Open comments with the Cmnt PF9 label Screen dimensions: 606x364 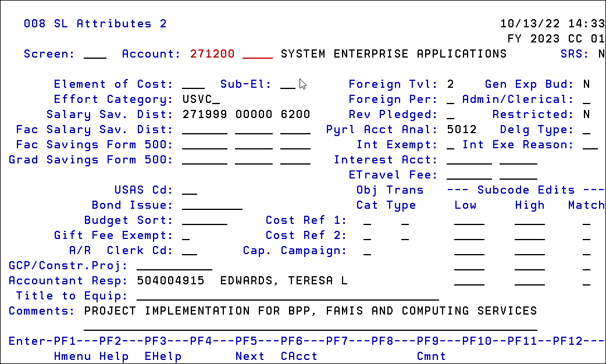click(431, 356)
